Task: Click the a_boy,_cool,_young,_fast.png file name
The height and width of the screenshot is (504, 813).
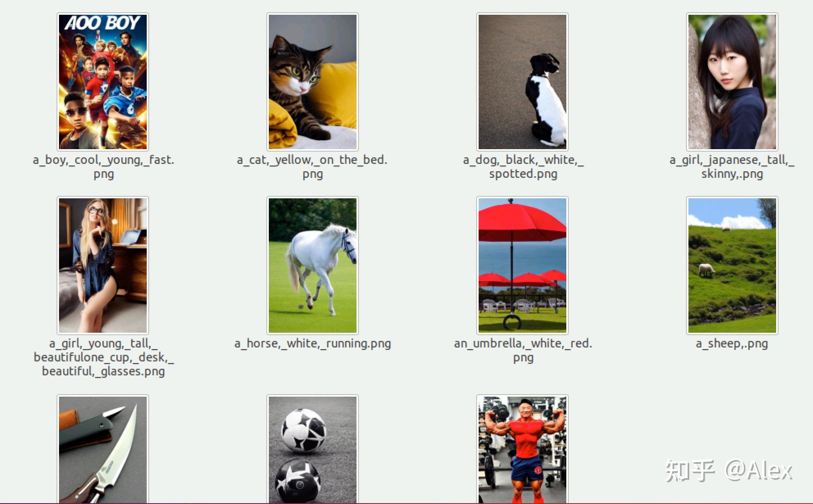Action: [x=104, y=167]
